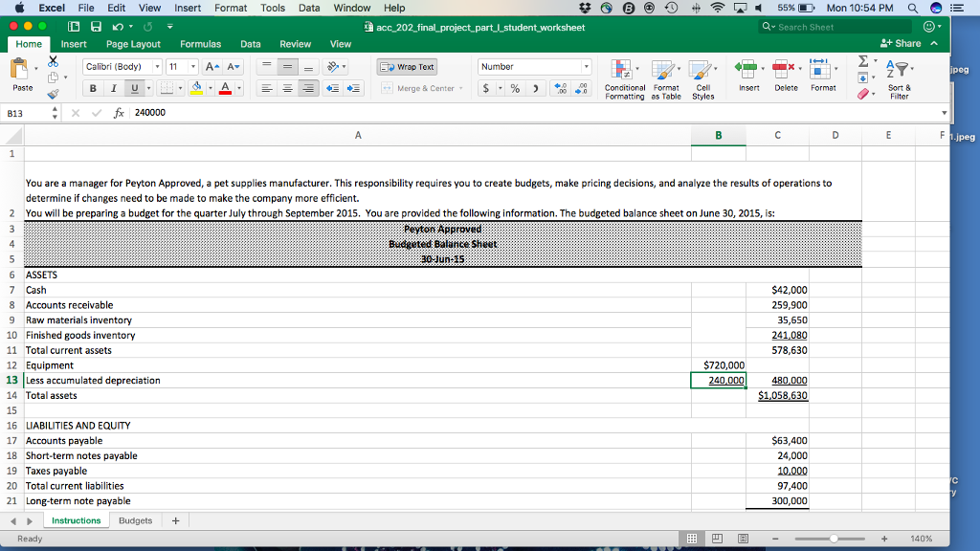Screen dimensions: 980x551
Task: Add a new sheet with plus button
Action: 175,521
